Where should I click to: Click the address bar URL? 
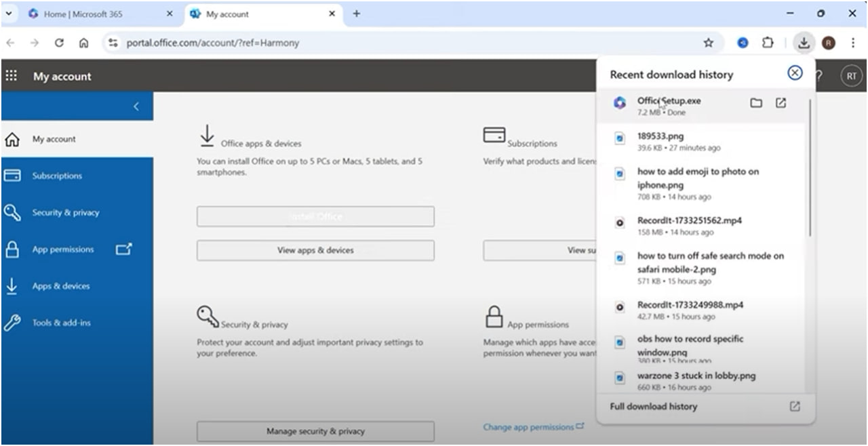(x=213, y=43)
